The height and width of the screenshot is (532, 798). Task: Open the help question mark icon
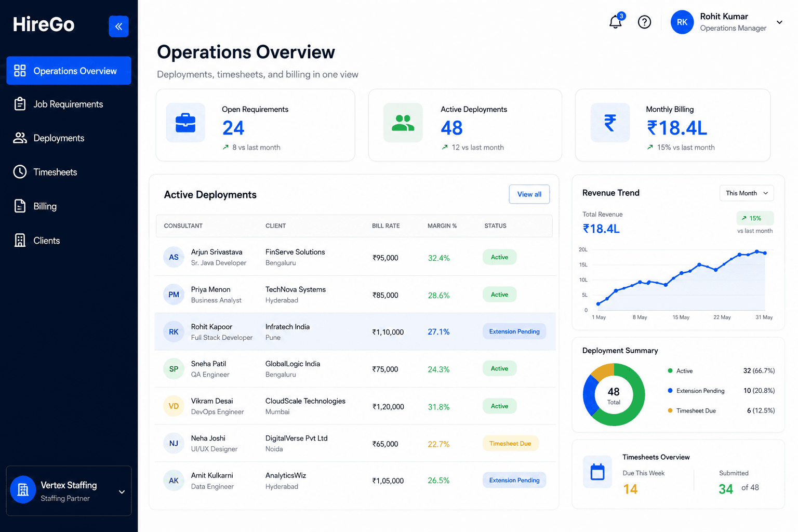click(644, 22)
